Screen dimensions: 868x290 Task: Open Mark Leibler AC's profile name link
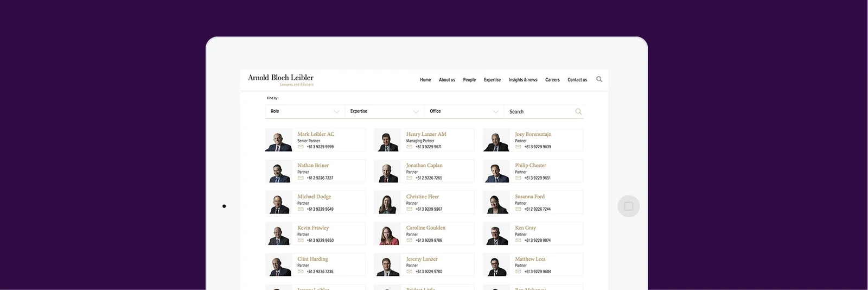(316, 134)
